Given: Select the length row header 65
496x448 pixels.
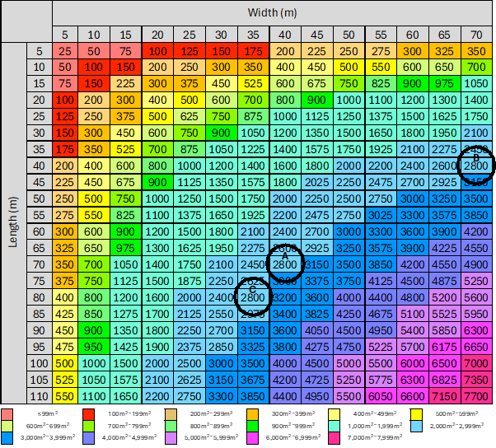Looking at the screenshot, I should 40,248.
